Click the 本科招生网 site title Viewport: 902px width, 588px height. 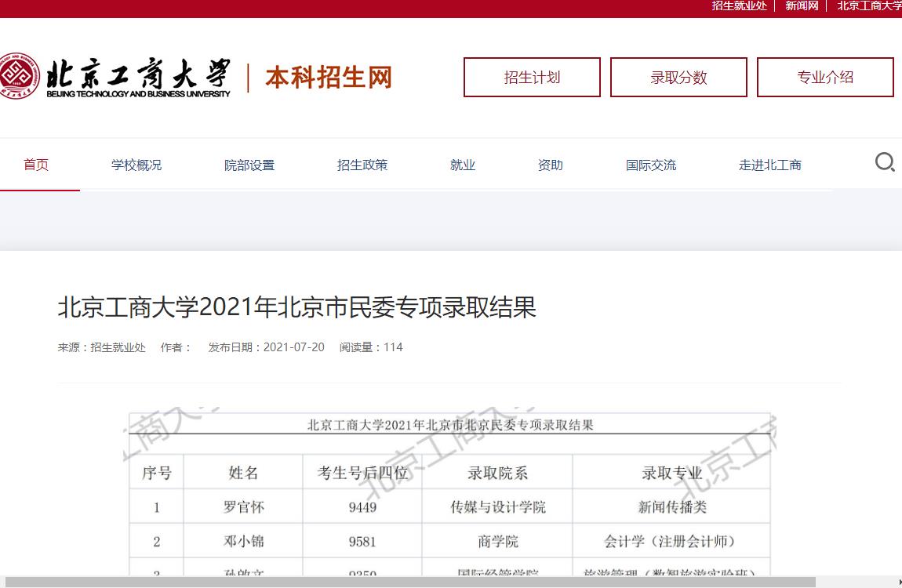click(x=329, y=77)
